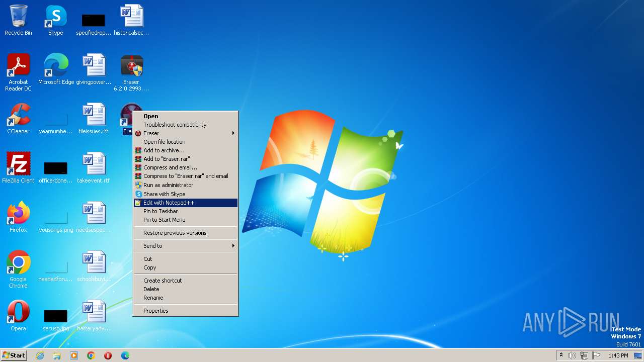Select the CCleaner desktop shortcut
644x362 pixels.
point(18,119)
